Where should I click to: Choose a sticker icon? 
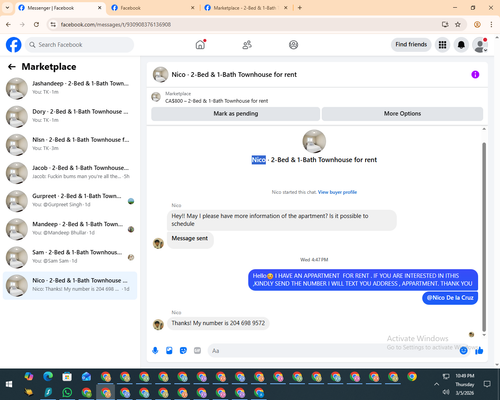[x=183, y=350]
